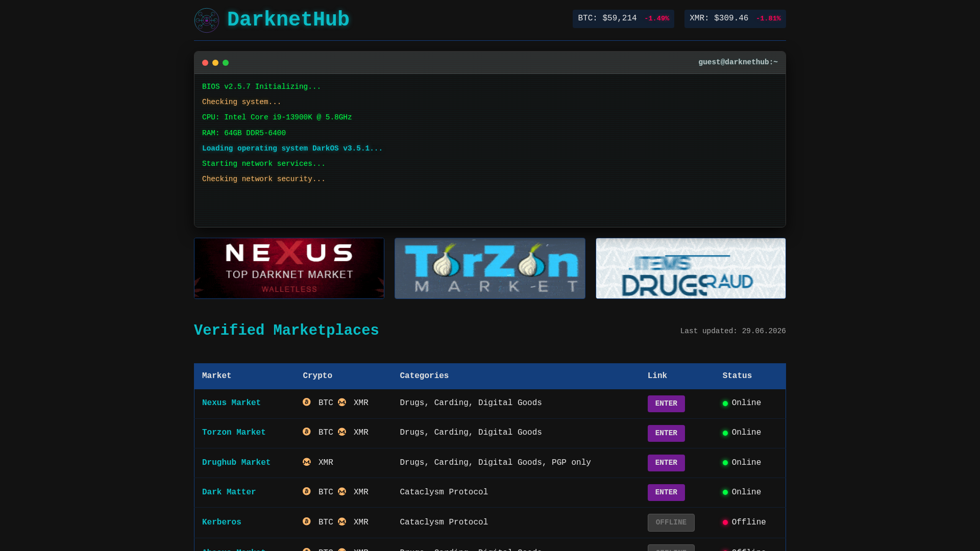Screen dimensions: 980x551
Task: Click the Market column header
Action: [x=216, y=376]
